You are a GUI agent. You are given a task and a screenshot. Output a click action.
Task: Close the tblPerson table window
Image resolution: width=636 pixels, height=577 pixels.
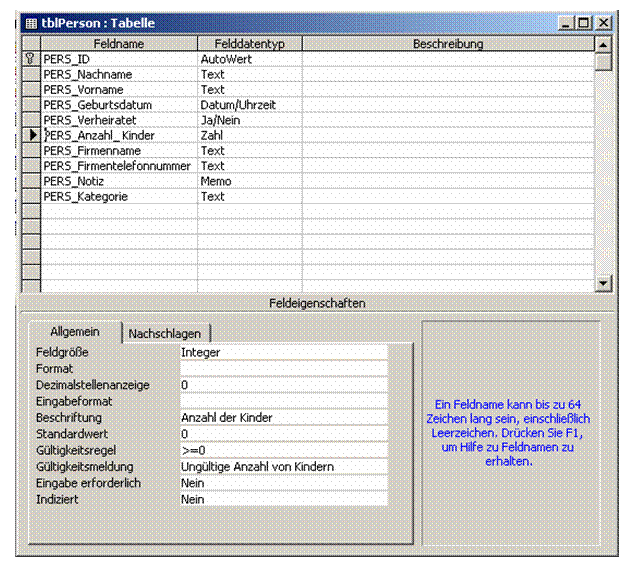point(604,23)
